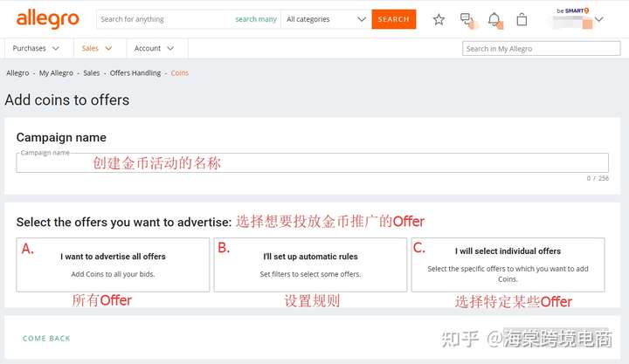The height and width of the screenshot is (364, 629).
Task: Open the All categories dropdown
Action: (x=326, y=19)
